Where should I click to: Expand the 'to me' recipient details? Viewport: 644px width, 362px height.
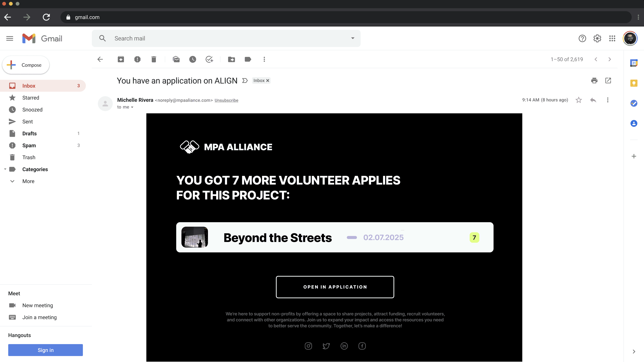point(132,107)
